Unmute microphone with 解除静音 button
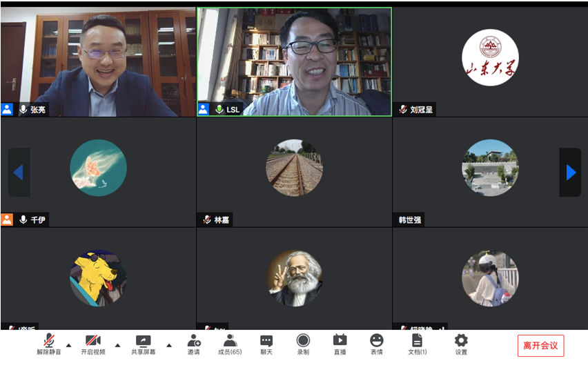This screenshot has height=370, width=588. (49, 343)
